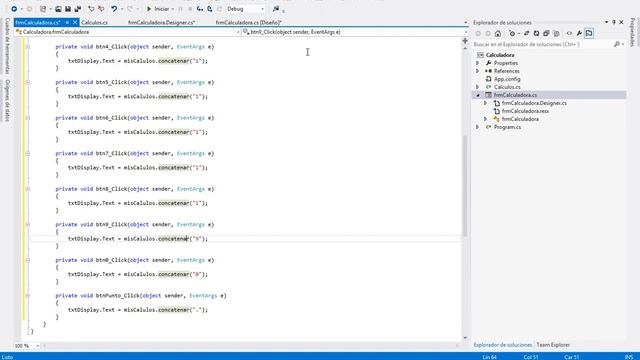Expand the Calculos.cs node in Solution Explorer

(x=478, y=87)
